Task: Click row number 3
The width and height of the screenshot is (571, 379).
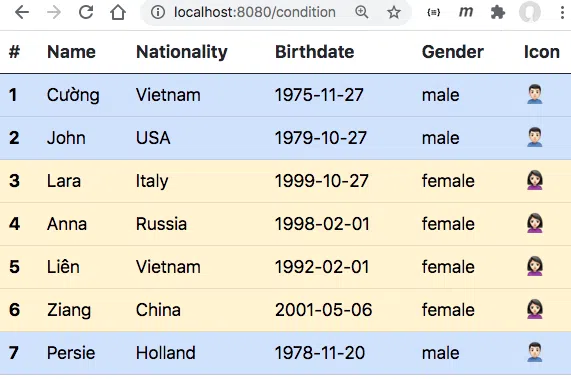Action: click(14, 181)
